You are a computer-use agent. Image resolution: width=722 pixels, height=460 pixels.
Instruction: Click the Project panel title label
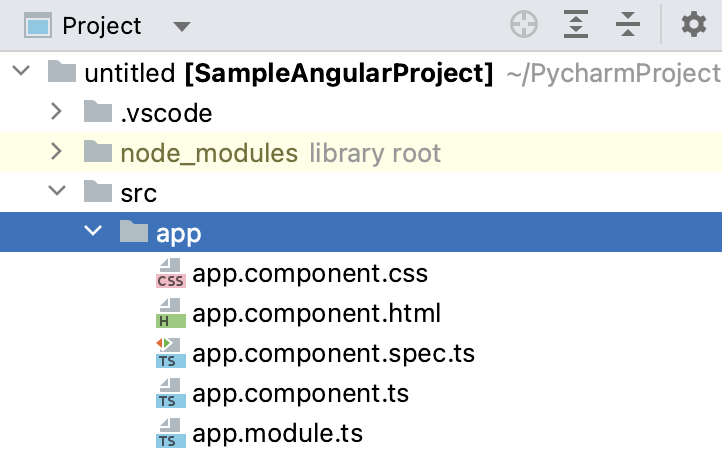[x=102, y=26]
